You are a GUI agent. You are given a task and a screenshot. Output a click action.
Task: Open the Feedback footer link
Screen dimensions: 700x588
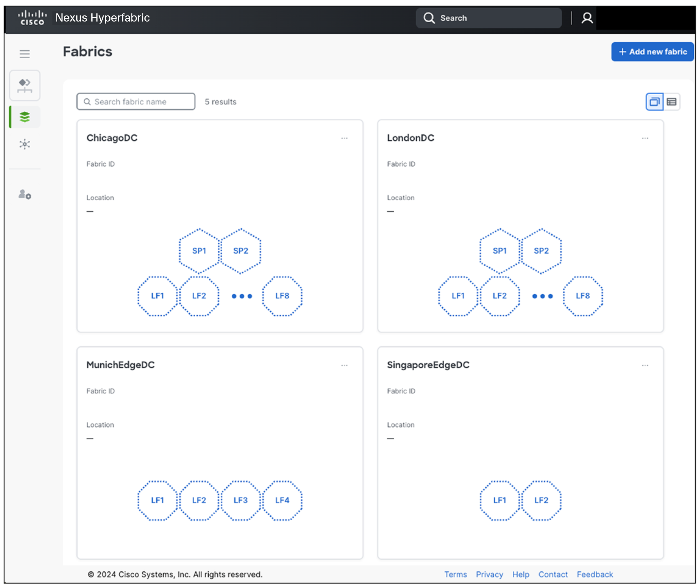click(595, 575)
